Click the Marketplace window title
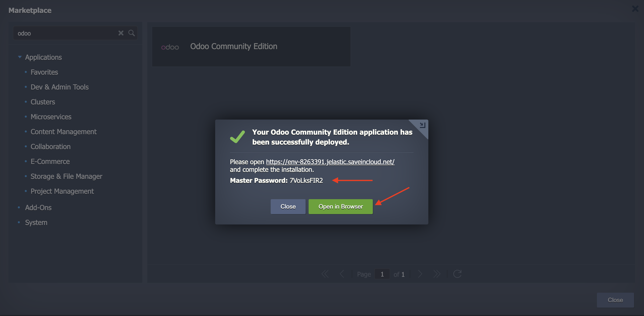Image resolution: width=644 pixels, height=316 pixels. pos(30,10)
